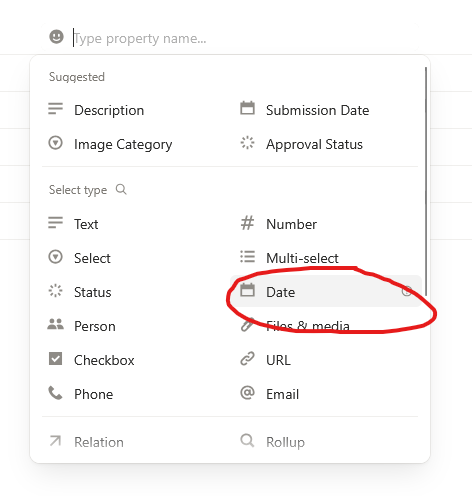This screenshot has height=496, width=472.
Task: Click the info icon on Date row
Action: pyautogui.click(x=407, y=291)
